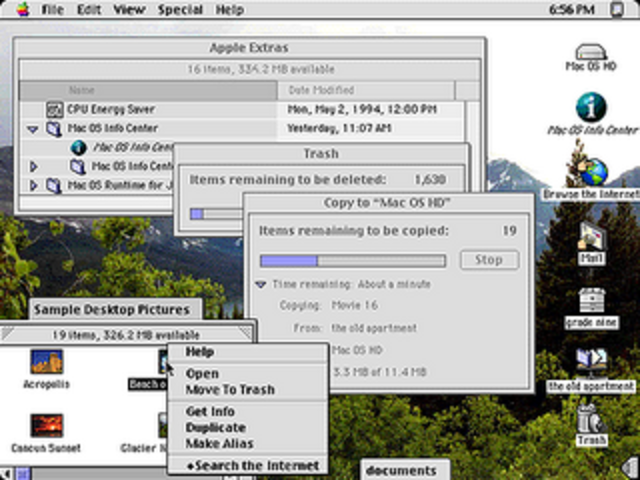Collapse the Time remaining disclosure triangle
Image resolution: width=640 pixels, height=480 pixels.
(x=261, y=284)
